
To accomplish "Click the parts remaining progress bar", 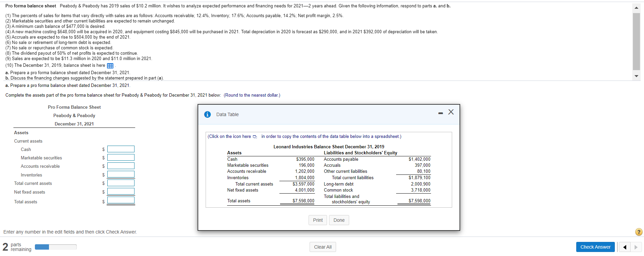I will tap(56, 247).
